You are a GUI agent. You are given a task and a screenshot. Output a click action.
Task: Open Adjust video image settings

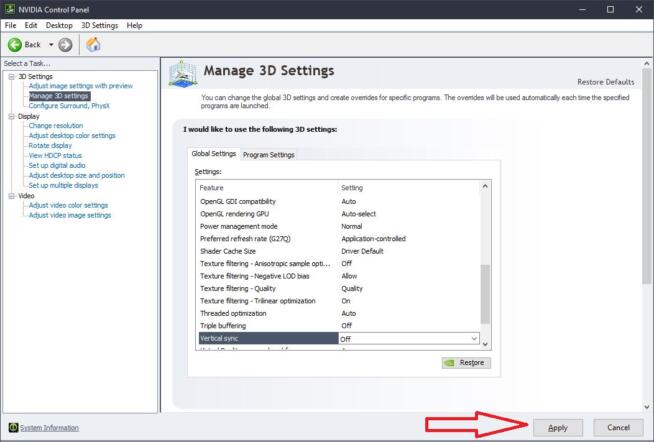point(70,215)
